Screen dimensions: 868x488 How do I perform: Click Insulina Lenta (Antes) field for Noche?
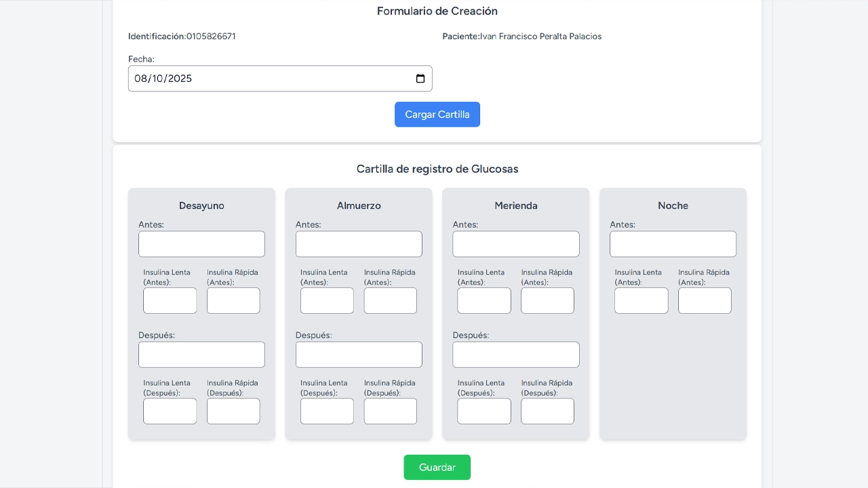pos(641,300)
